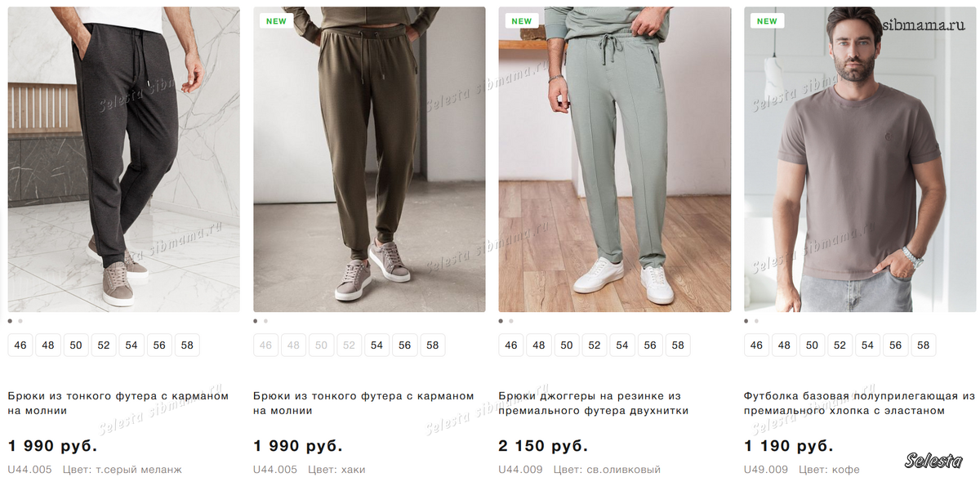Pick size 50 for olive joggers
980x486 pixels.
(x=567, y=346)
